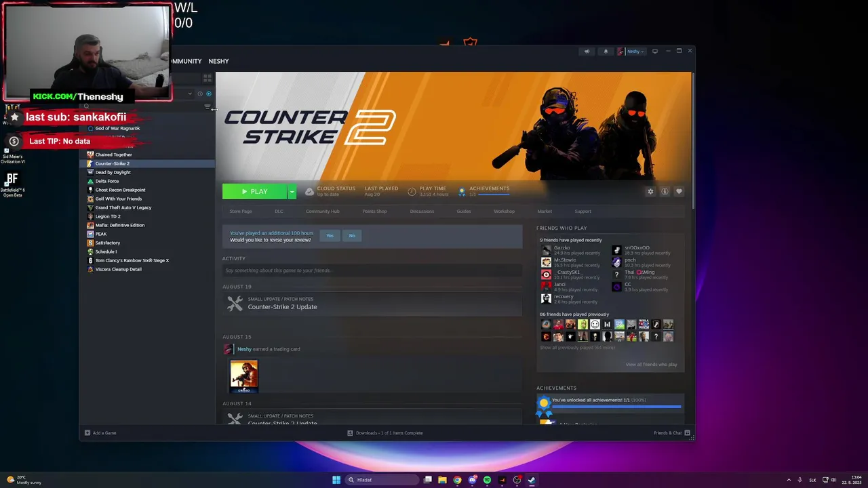Click the Neshy profile link in activity
This screenshot has height=488, width=868.
pos(244,349)
